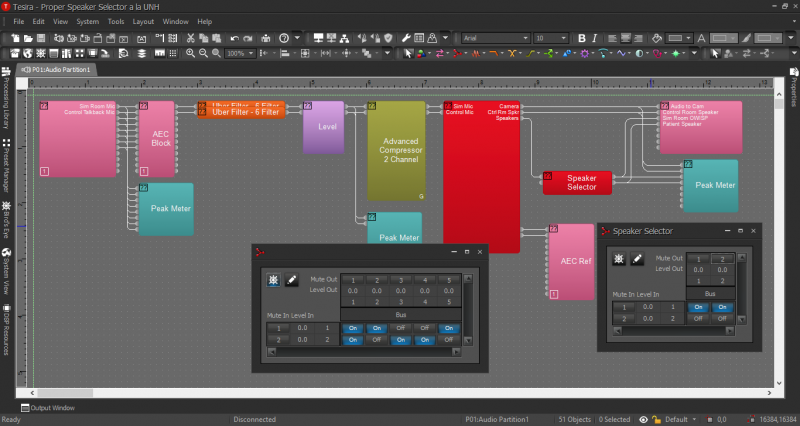Click the scroll-down arrow in Speaker Selector window
The width and height of the screenshot is (800, 426).
point(741,319)
